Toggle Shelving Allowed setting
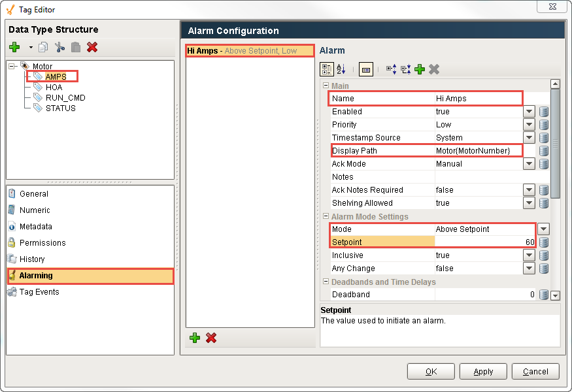 (x=530, y=203)
